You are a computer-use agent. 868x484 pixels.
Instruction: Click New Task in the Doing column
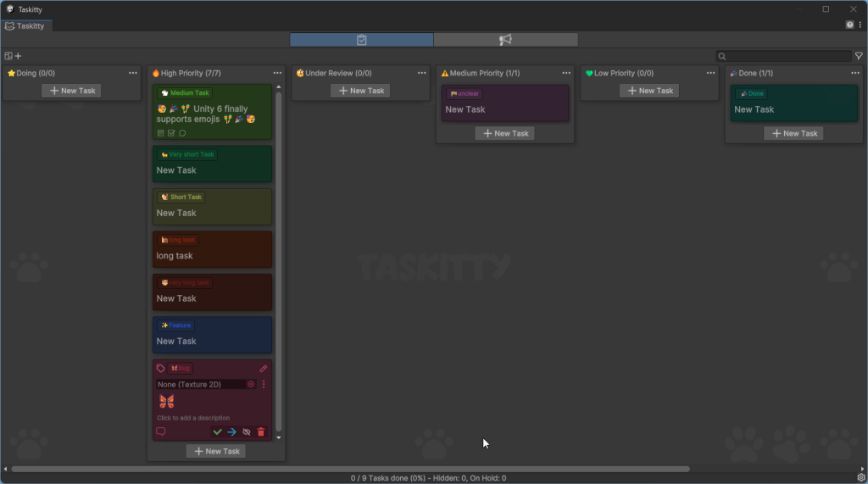[x=72, y=91]
